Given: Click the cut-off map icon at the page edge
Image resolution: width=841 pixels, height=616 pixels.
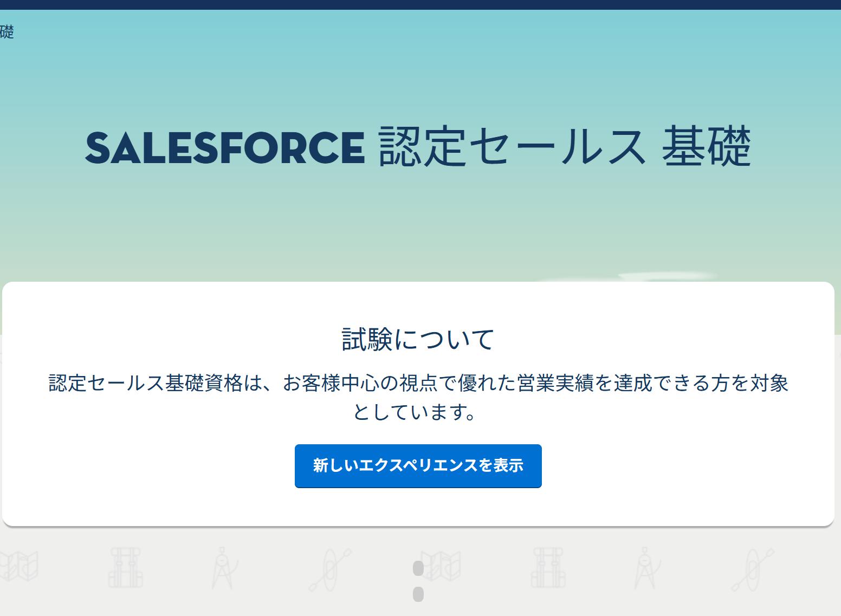Looking at the screenshot, I should click(19, 566).
